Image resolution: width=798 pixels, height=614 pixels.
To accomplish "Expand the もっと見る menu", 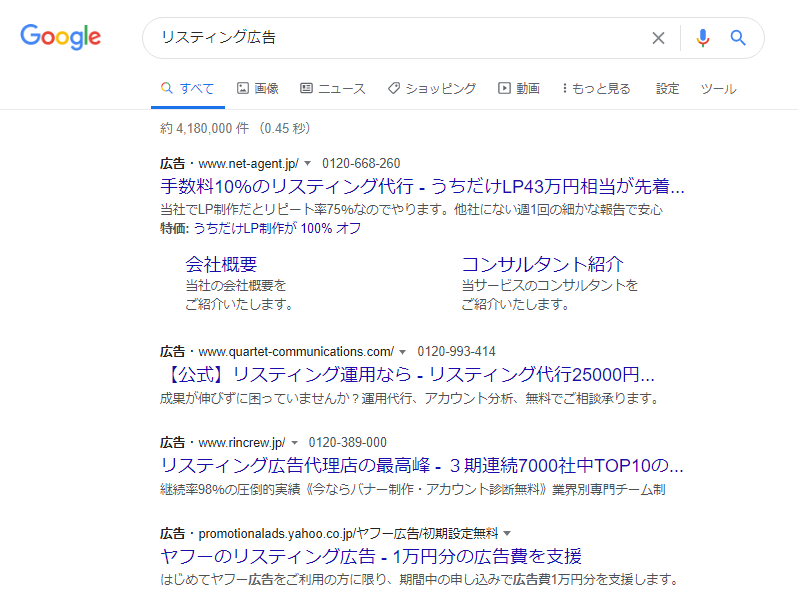I will click(596, 89).
